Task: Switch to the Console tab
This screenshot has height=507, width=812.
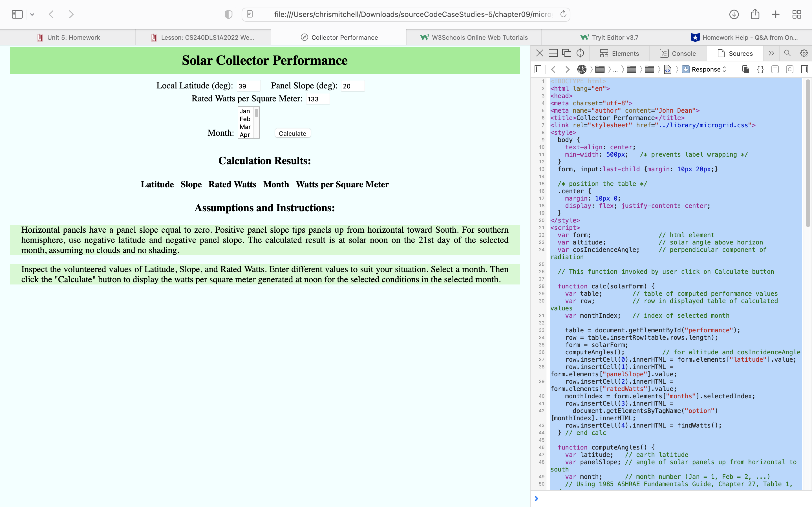Action: (678, 54)
